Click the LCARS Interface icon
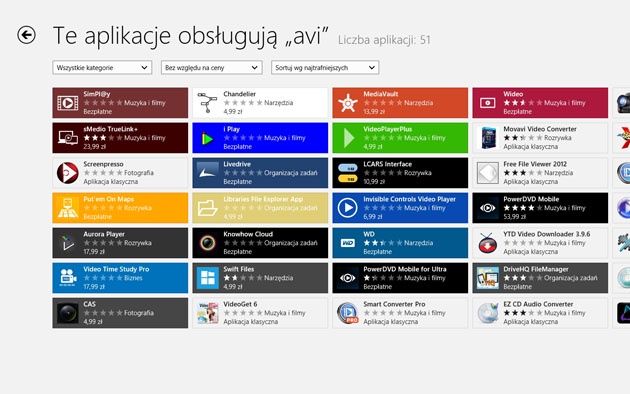This screenshot has width=630, height=394. tap(348, 173)
